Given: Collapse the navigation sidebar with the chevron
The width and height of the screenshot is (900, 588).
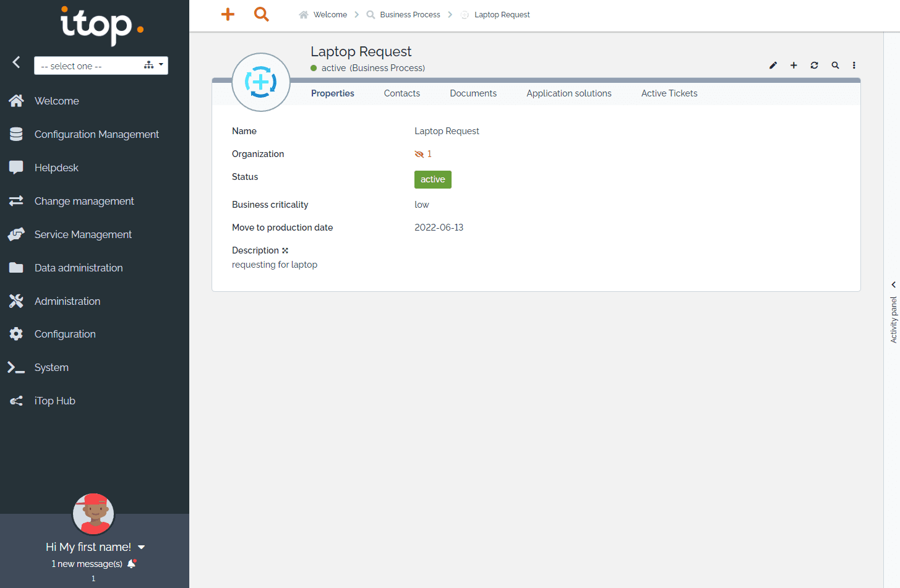Looking at the screenshot, I should 15,62.
